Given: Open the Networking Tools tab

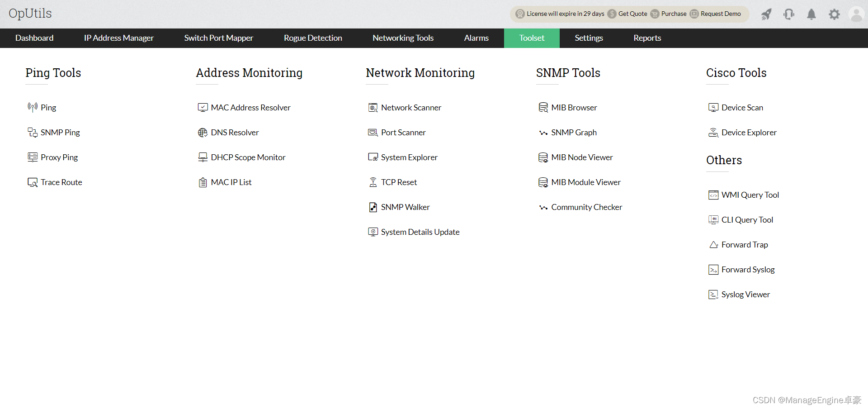Looking at the screenshot, I should pyautogui.click(x=403, y=38).
